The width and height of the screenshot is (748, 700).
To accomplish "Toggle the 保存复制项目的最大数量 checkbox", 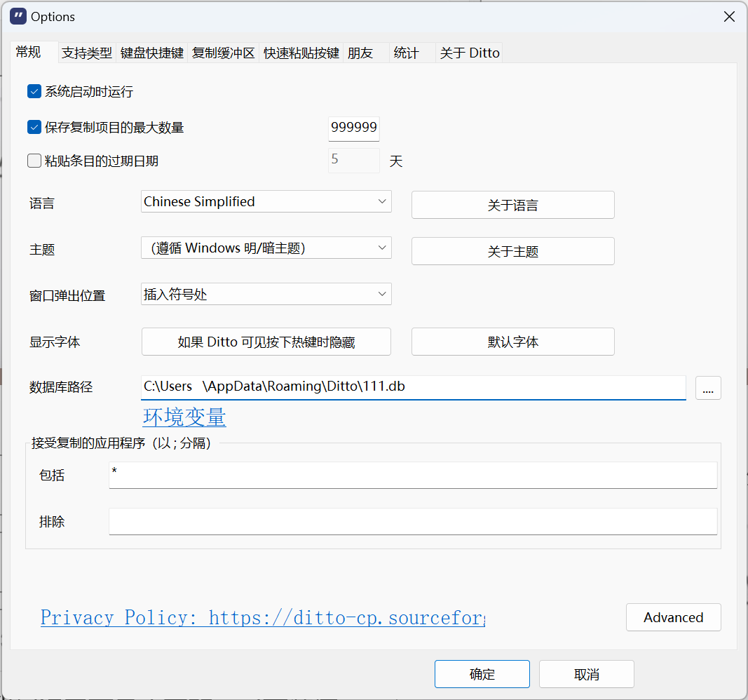I will pyautogui.click(x=34, y=128).
